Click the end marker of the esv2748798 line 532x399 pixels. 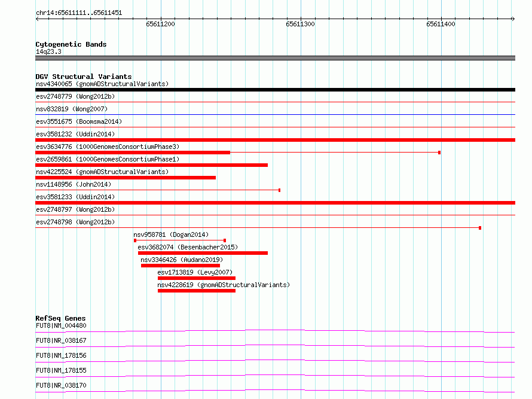pos(480,228)
